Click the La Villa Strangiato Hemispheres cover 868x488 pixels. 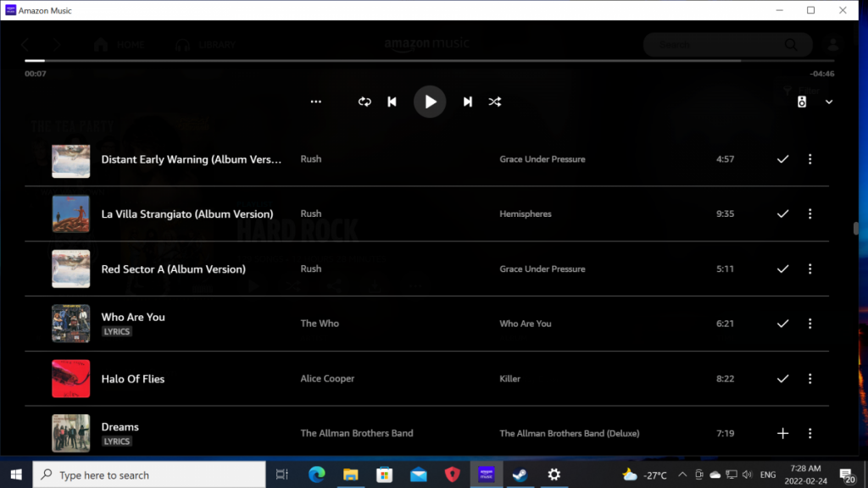point(71,213)
